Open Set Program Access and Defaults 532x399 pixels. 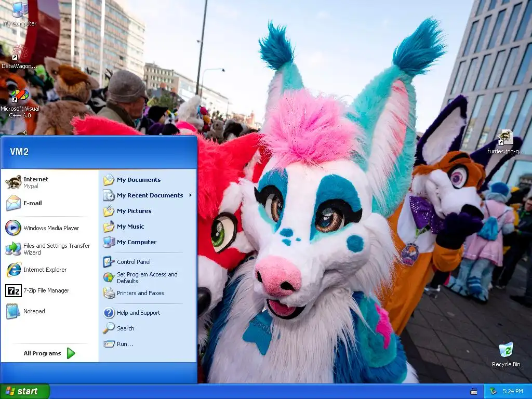coord(148,277)
